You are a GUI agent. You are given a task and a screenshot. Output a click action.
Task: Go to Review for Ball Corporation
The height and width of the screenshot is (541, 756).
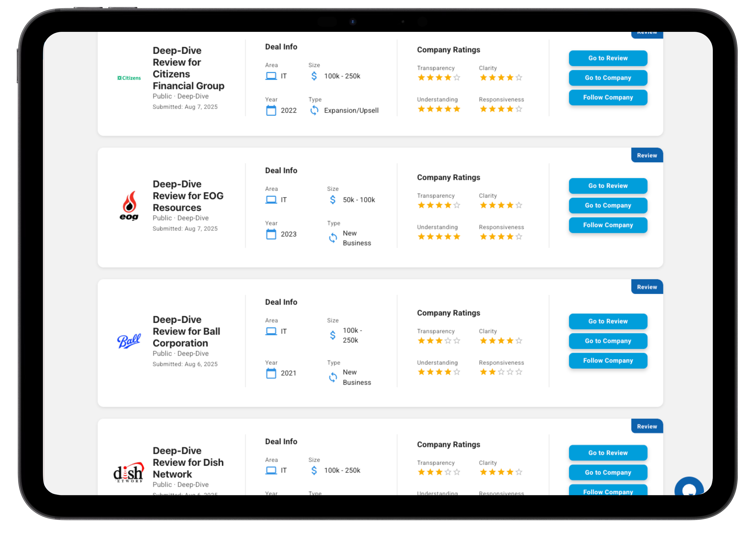click(x=608, y=321)
